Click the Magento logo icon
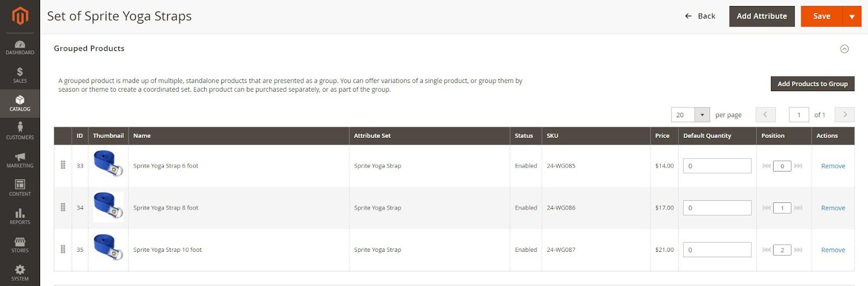Screen dimensions: 868x286 20,16
